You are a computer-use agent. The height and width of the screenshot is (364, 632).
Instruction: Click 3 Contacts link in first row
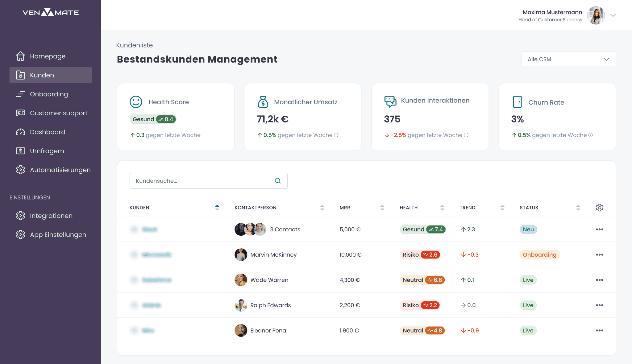click(285, 229)
